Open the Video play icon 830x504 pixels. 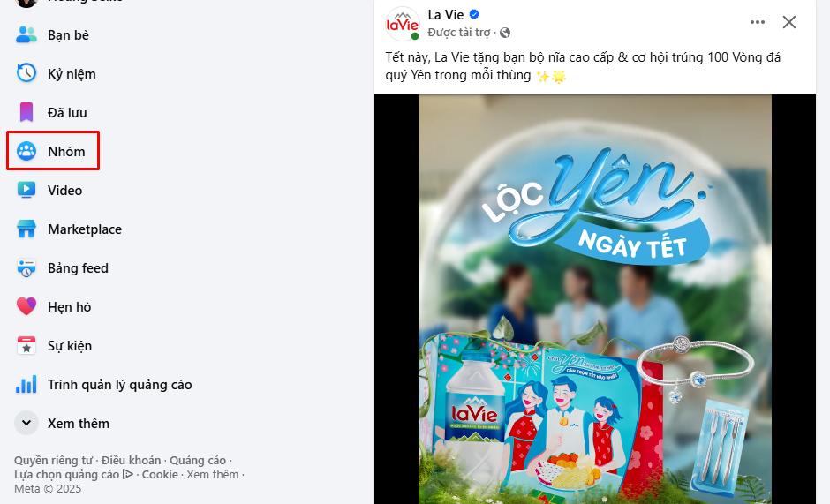(x=26, y=190)
